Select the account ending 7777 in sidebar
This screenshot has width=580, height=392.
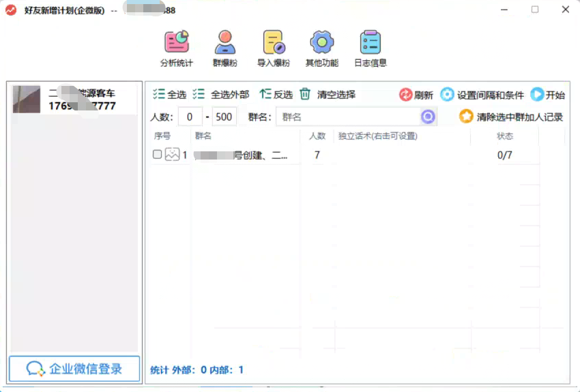click(x=74, y=99)
